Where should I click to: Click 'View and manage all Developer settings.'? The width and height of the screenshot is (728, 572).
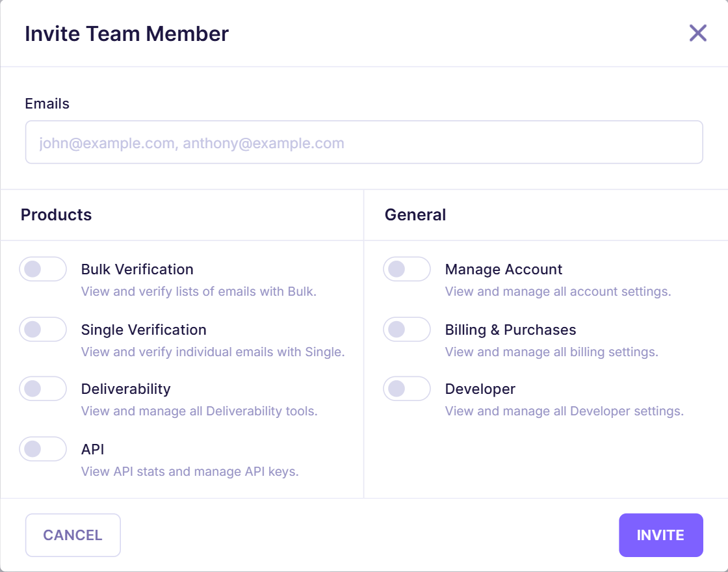coord(564,411)
